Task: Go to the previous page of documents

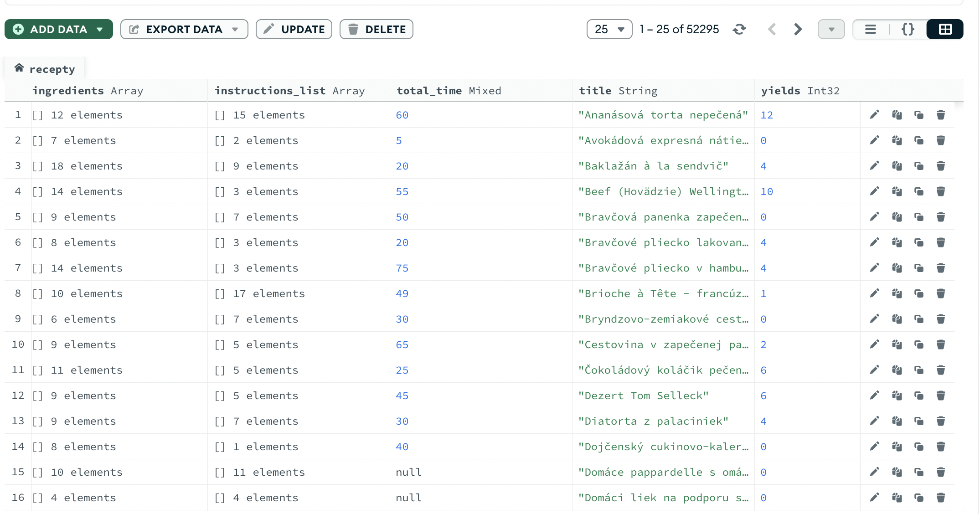Action: coord(772,29)
